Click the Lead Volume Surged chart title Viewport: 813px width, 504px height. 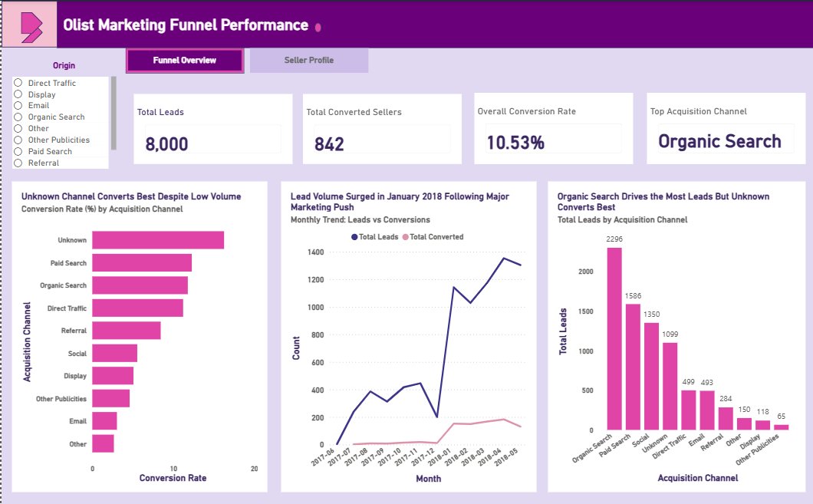tap(400, 202)
